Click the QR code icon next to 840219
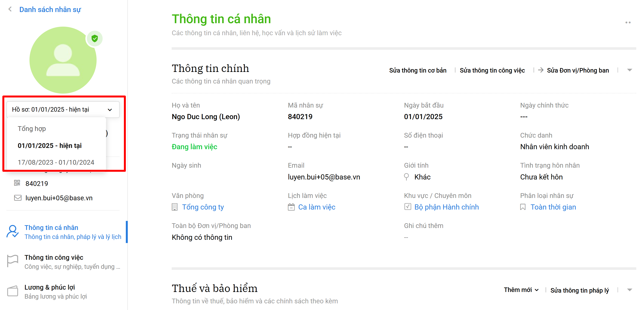This screenshot has height=310, width=644. tap(17, 183)
